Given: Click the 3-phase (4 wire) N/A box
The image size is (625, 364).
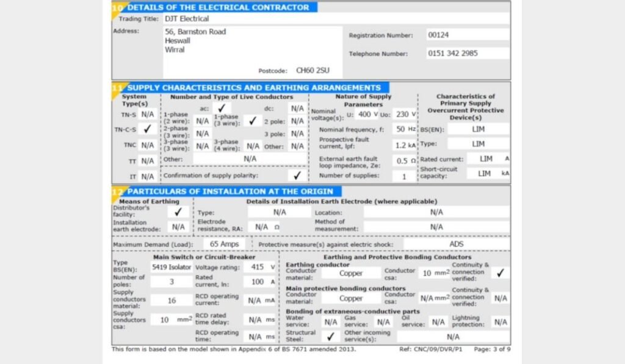Looking at the screenshot, I should point(253,146).
